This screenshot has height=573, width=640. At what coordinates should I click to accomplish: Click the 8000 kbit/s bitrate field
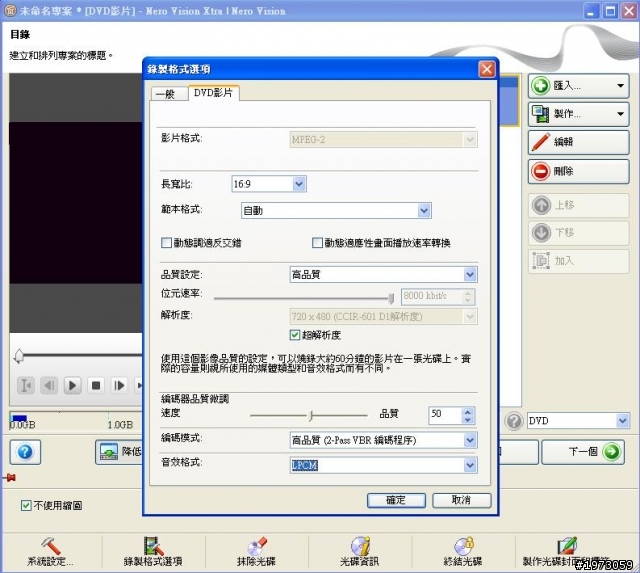point(432,296)
